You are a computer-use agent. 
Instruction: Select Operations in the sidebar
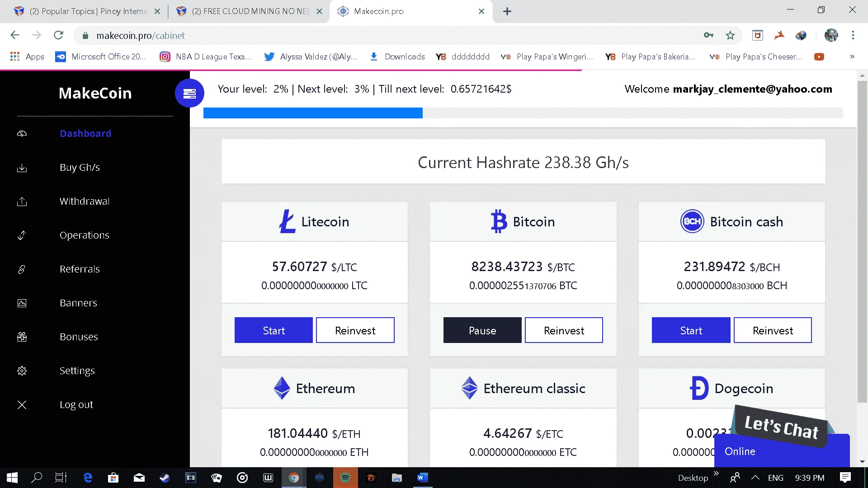point(85,235)
